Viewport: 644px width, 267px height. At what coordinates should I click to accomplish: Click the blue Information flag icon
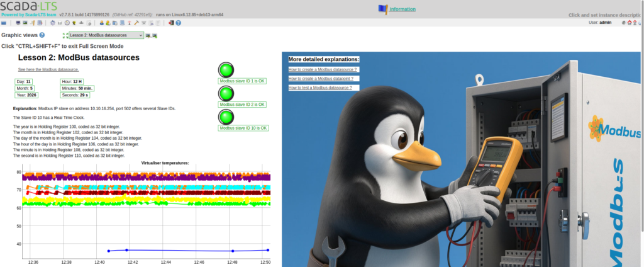click(383, 9)
